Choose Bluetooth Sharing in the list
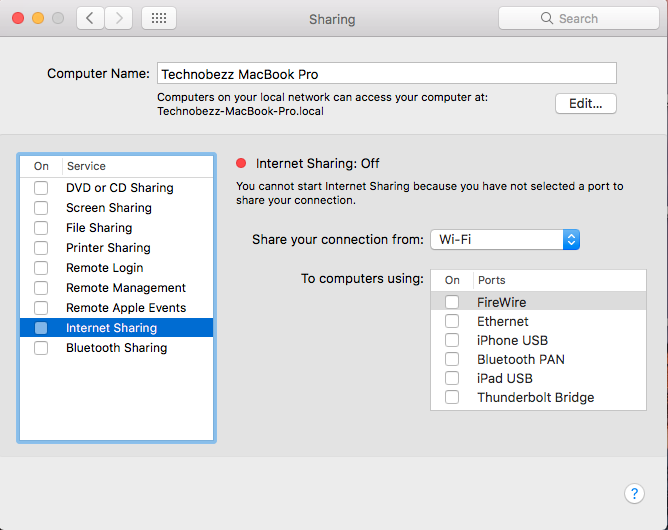The width and height of the screenshot is (668, 530). point(116,348)
